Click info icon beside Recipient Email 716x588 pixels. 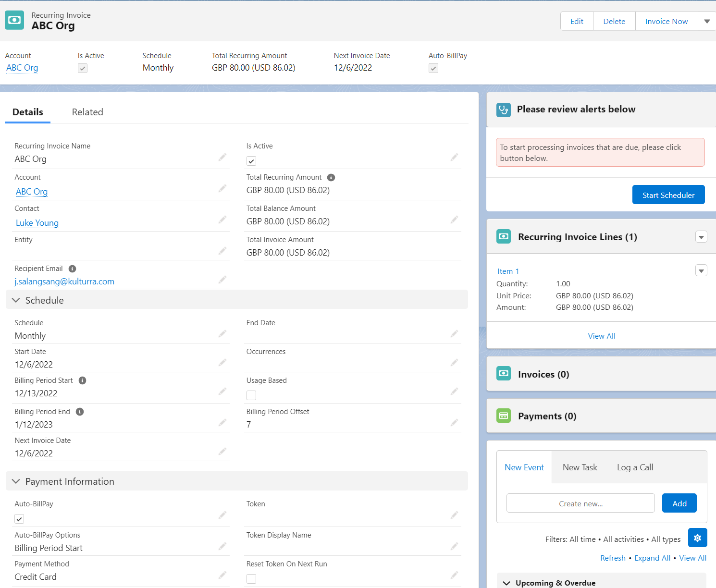[x=72, y=269]
